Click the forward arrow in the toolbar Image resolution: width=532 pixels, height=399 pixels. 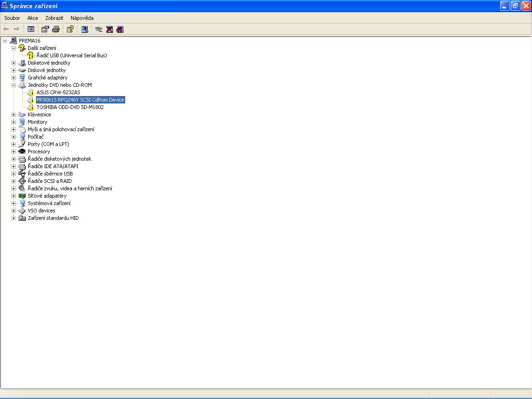click(x=16, y=30)
